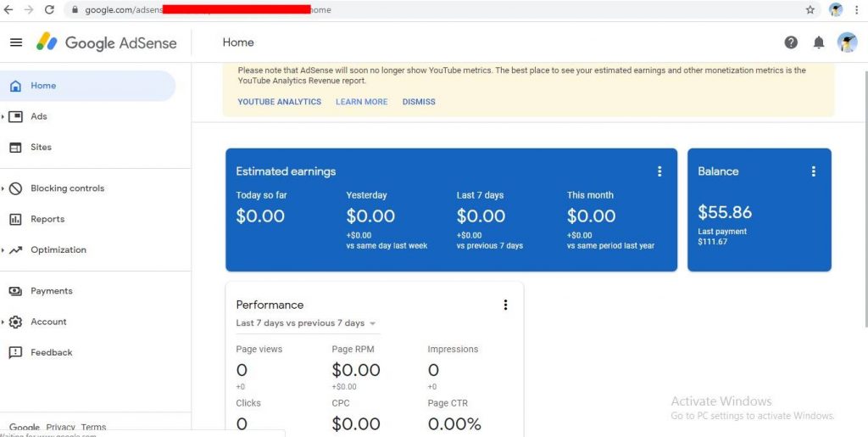Open AdSense account avatar in header
The height and width of the screenshot is (437, 868).
tap(847, 42)
